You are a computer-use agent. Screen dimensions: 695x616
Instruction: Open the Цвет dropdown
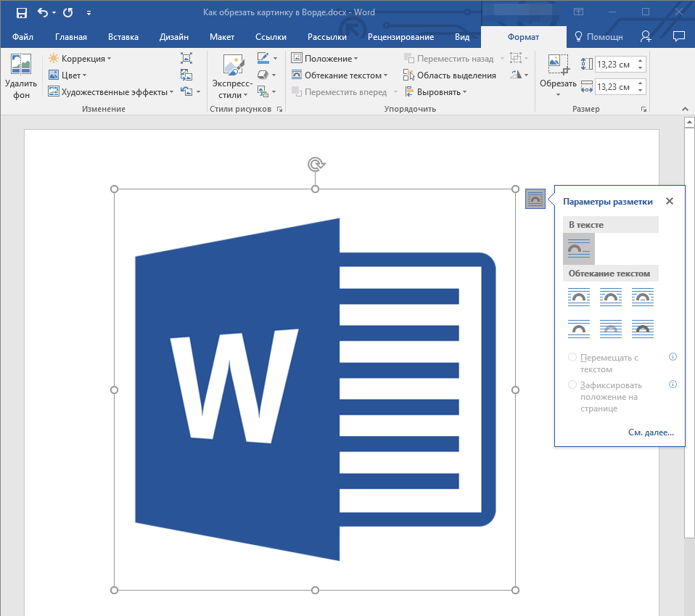coord(67,75)
